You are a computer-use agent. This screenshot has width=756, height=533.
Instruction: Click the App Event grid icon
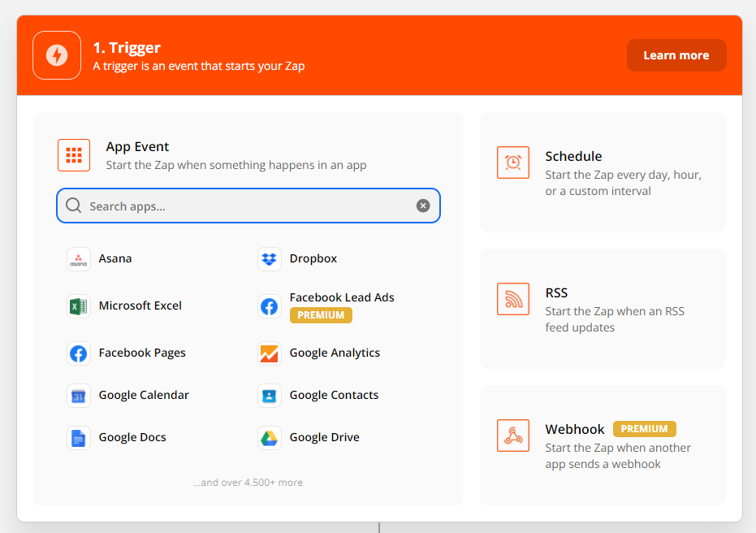pyautogui.click(x=74, y=155)
